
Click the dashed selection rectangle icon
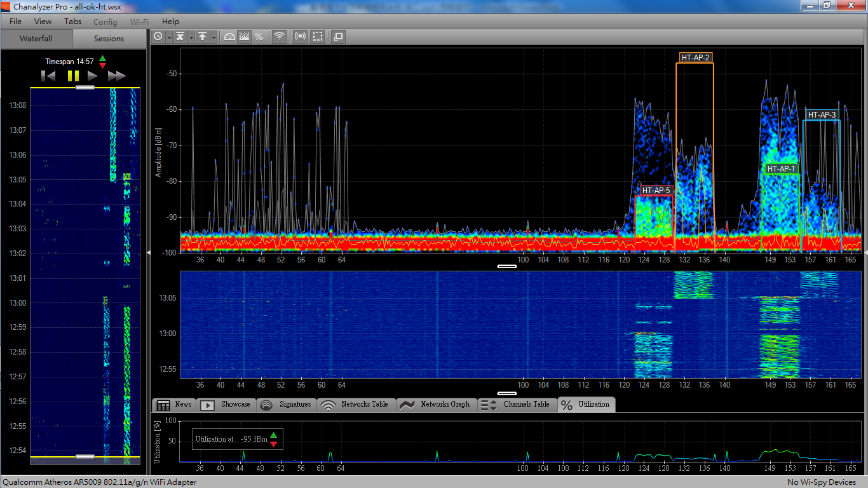point(318,37)
